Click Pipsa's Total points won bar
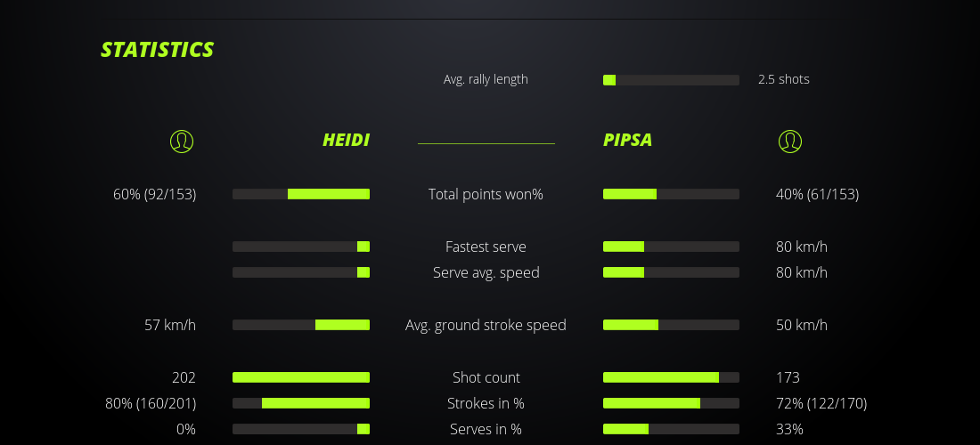The image size is (980, 445). click(671, 194)
